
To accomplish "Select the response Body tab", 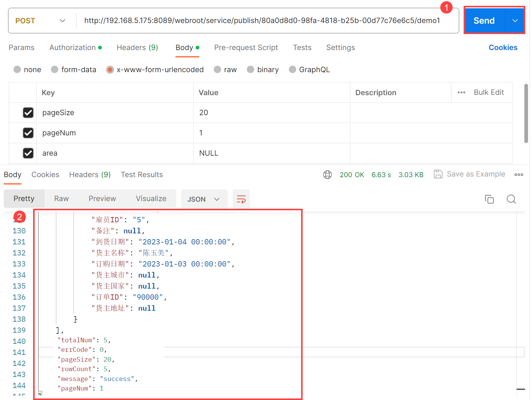I will coord(13,175).
